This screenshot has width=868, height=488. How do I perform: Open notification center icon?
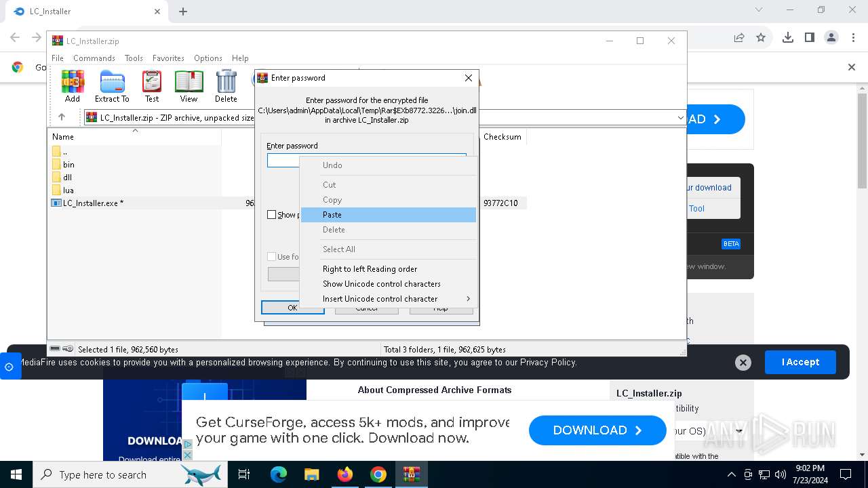coord(846,474)
